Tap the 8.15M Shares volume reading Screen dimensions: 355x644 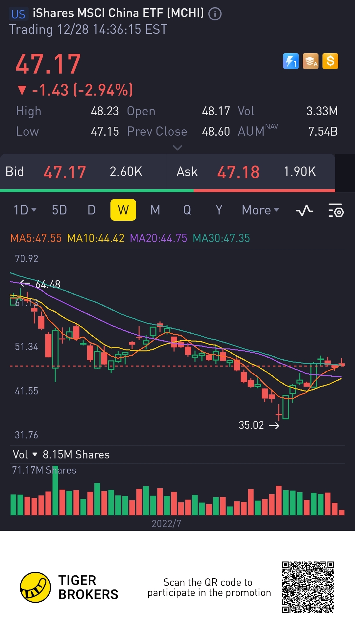76,455
